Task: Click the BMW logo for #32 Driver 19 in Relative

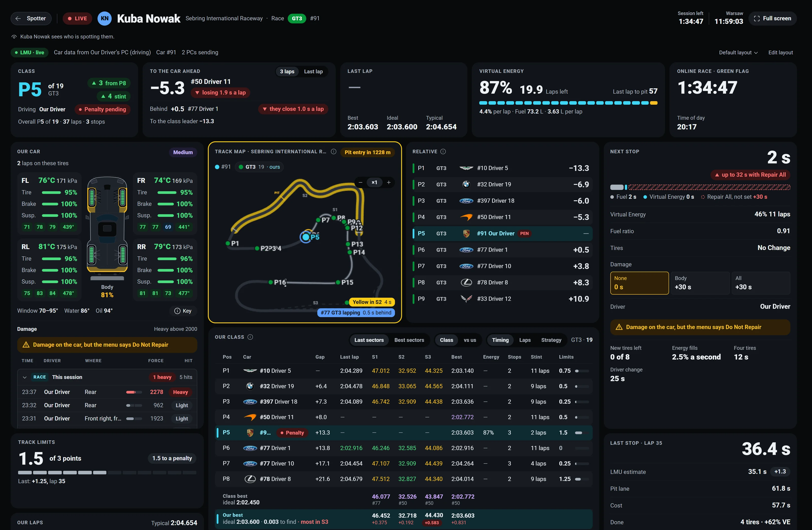Action: pos(466,184)
